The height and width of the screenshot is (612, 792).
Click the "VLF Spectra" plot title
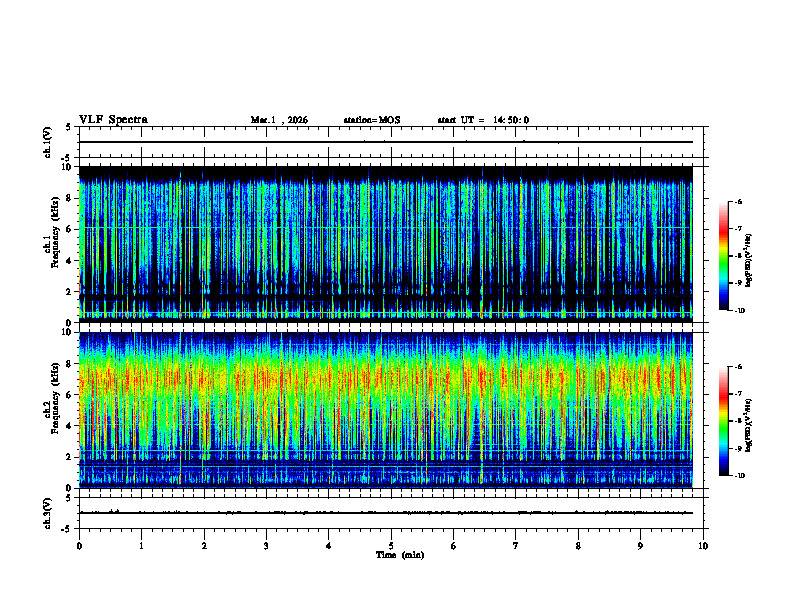tap(113, 120)
